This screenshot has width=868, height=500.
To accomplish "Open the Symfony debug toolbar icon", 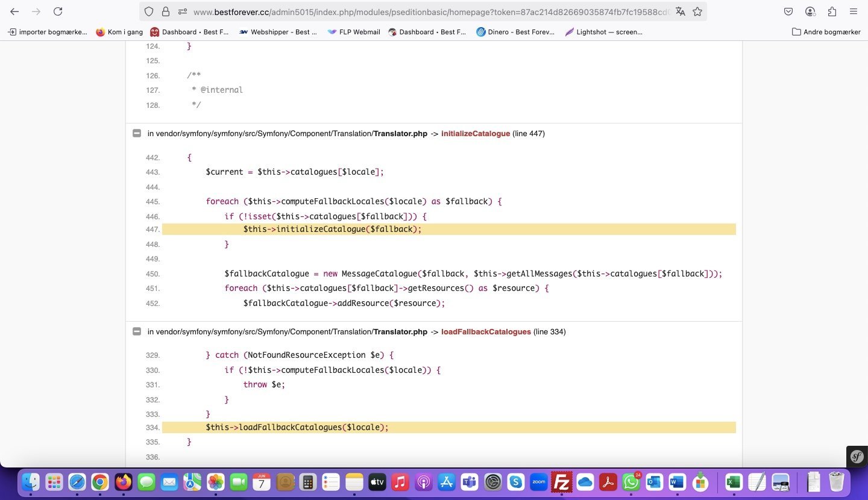I will click(x=857, y=457).
